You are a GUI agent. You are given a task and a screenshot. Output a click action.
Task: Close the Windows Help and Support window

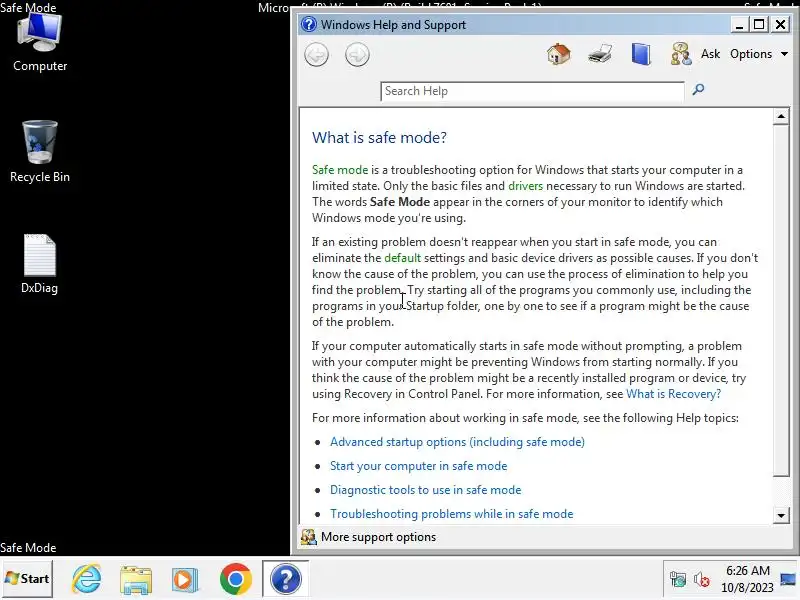[x=780, y=24]
